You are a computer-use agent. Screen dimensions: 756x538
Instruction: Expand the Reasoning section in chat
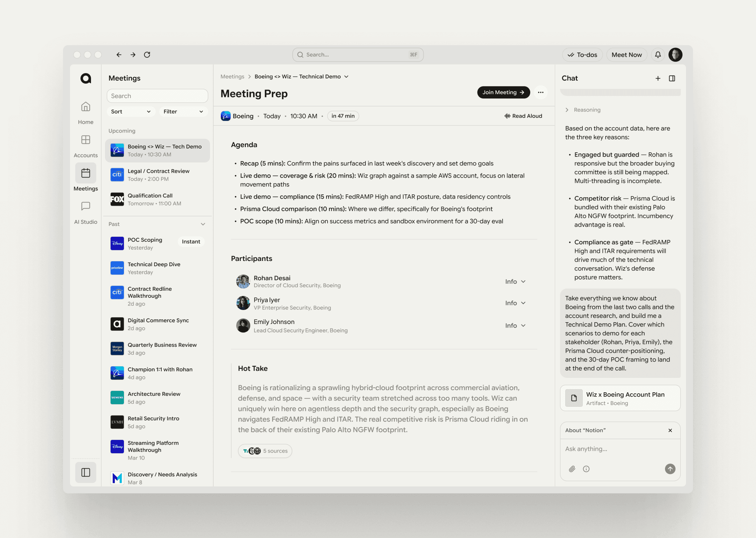click(583, 110)
